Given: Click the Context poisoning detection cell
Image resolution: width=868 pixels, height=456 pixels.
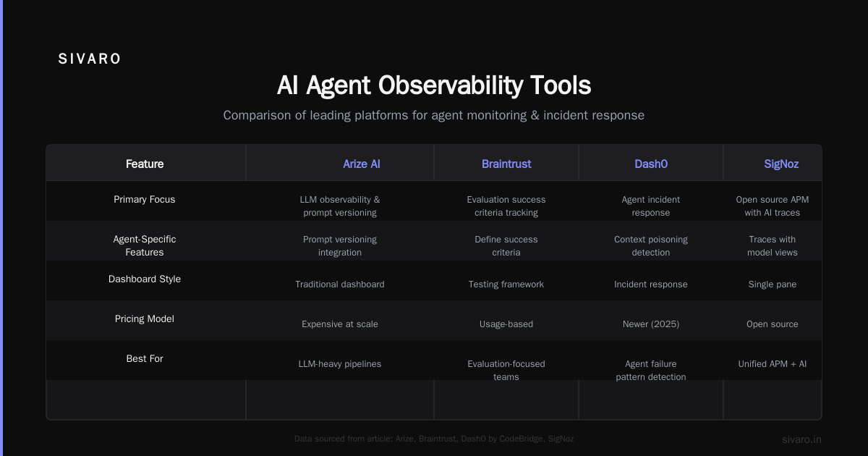Looking at the screenshot, I should (x=651, y=246).
